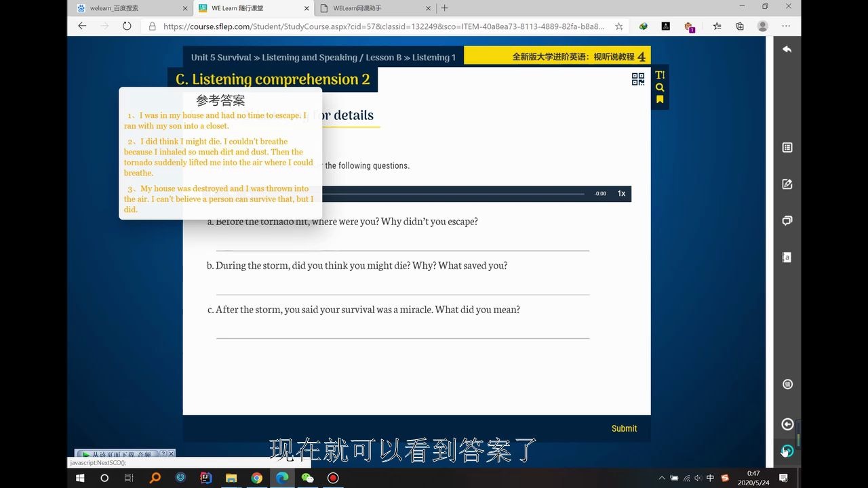Add page to favorites star

point(618,26)
